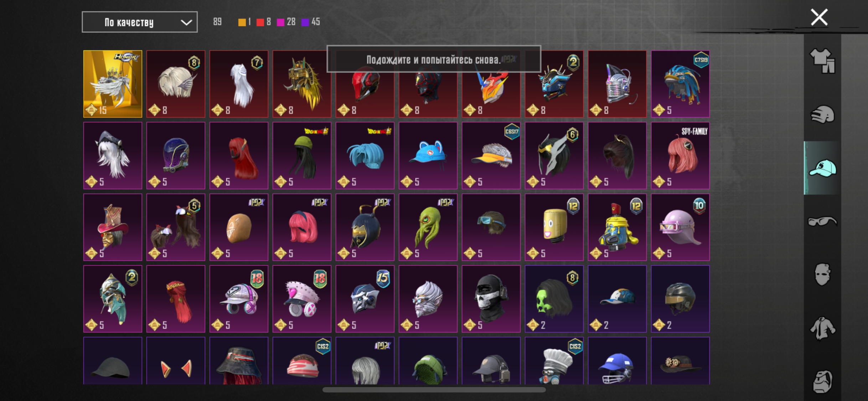Select the helmet category icon in sidebar
This screenshot has width=868, height=401.
pos(822,115)
